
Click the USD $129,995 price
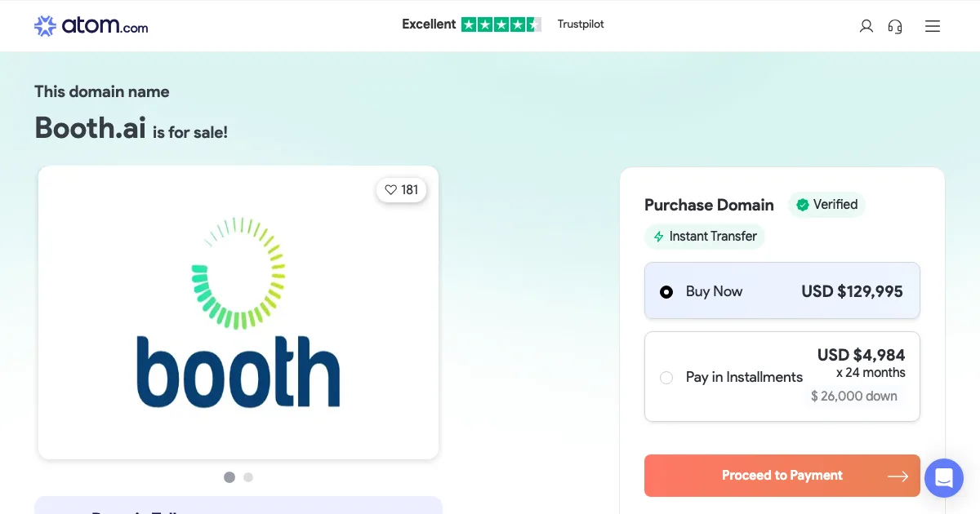coord(852,291)
